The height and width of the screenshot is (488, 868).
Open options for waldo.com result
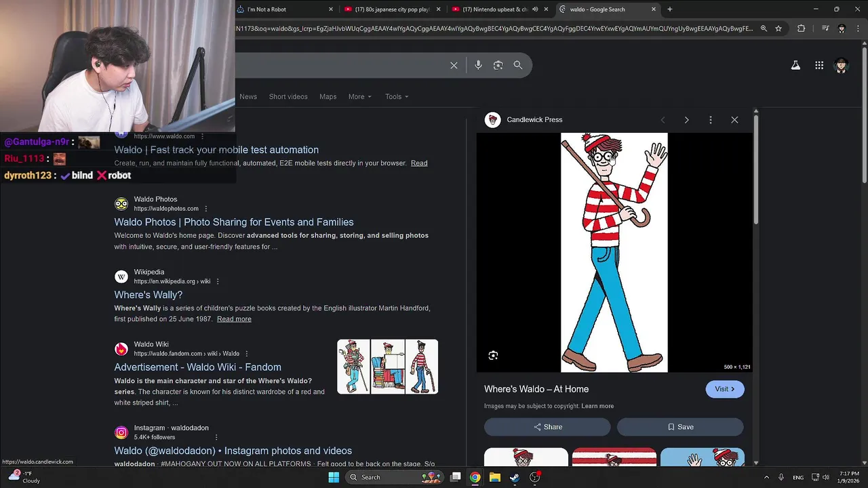point(202,136)
